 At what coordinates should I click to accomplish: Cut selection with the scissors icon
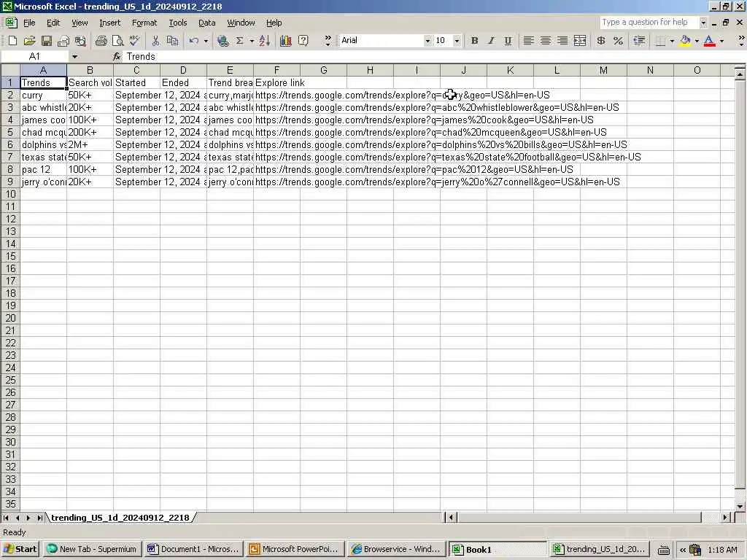pyautogui.click(x=155, y=41)
